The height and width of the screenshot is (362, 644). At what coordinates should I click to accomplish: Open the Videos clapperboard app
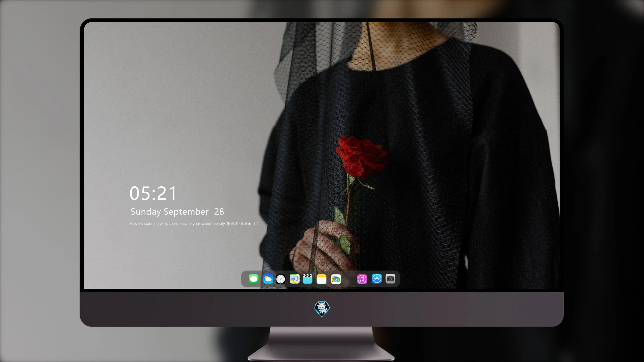(x=308, y=279)
